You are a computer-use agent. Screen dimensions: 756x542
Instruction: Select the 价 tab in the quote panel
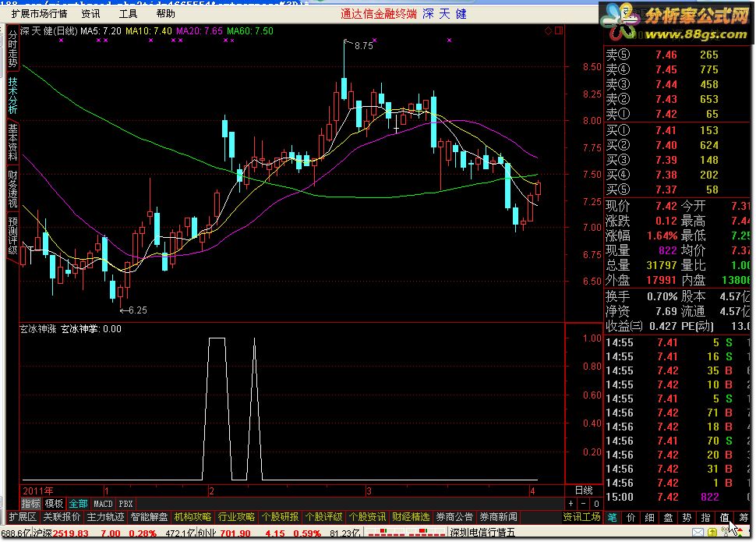click(631, 517)
